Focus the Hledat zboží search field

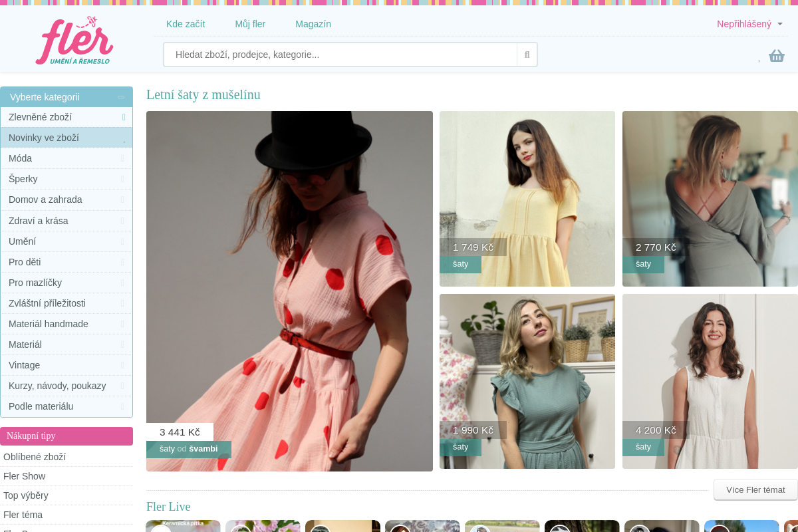[x=340, y=55]
